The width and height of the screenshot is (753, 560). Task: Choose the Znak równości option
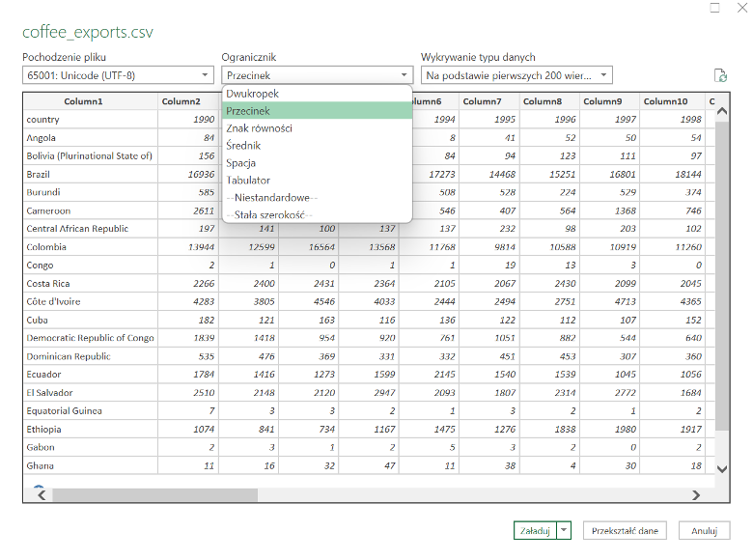coord(259,128)
